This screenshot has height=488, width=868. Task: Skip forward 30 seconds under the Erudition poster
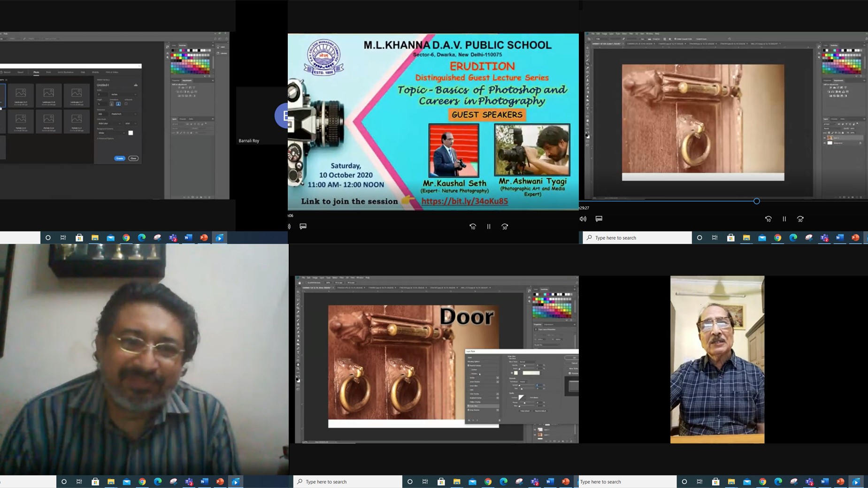(x=505, y=227)
